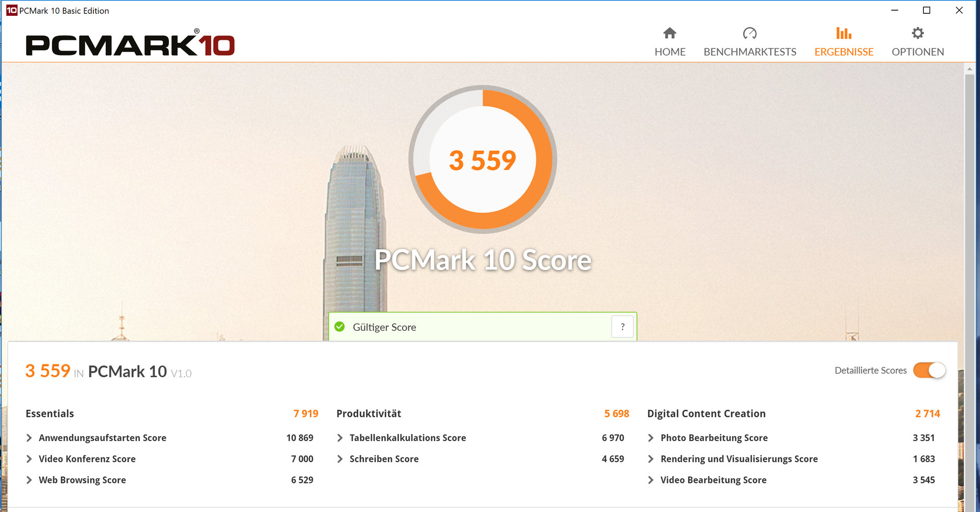The height and width of the screenshot is (512, 980).
Task: Click the Benchmarktests gauge icon
Action: click(750, 33)
